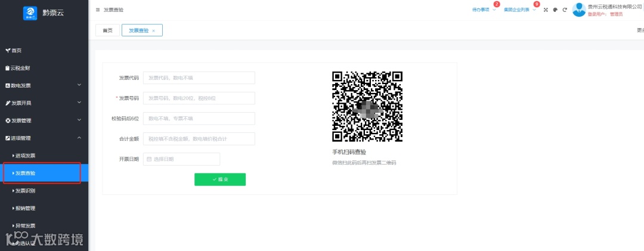Click the 微信扫此码后再扫发票二维码 hint text
Screen dimensions: 644x251
(364, 163)
